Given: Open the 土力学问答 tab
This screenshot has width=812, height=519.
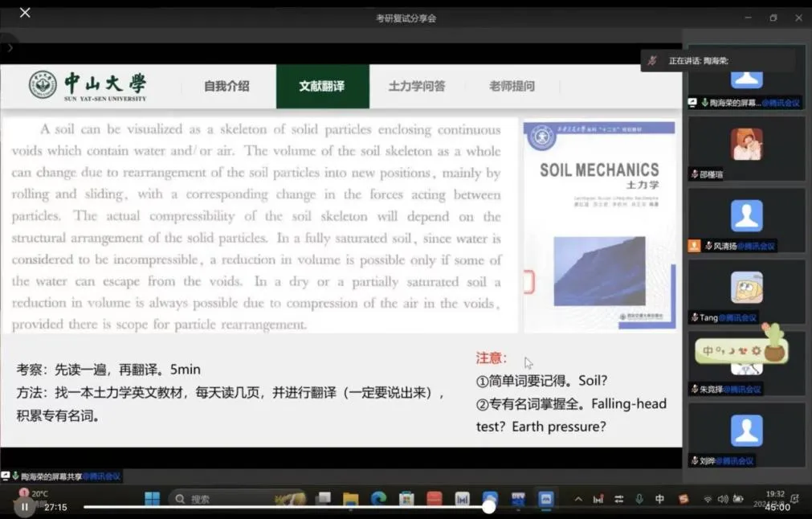Looking at the screenshot, I should pyautogui.click(x=417, y=86).
